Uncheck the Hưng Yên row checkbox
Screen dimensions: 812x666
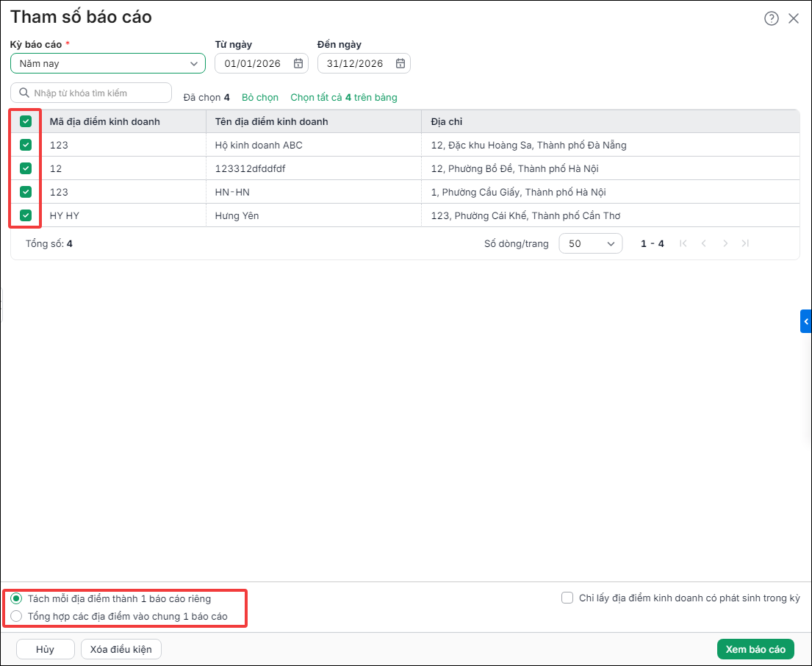point(26,215)
